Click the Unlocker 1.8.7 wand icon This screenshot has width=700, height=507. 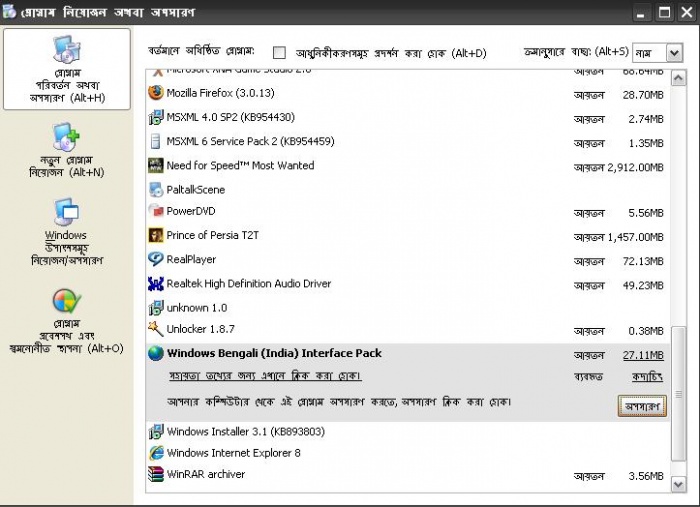[156, 329]
